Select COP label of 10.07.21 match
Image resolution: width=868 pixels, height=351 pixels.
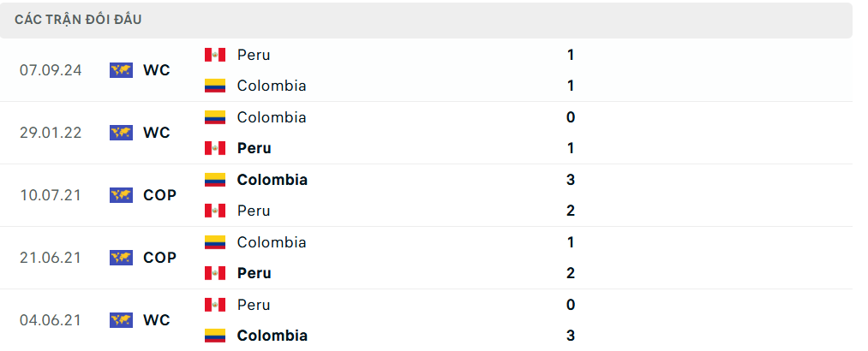(159, 195)
